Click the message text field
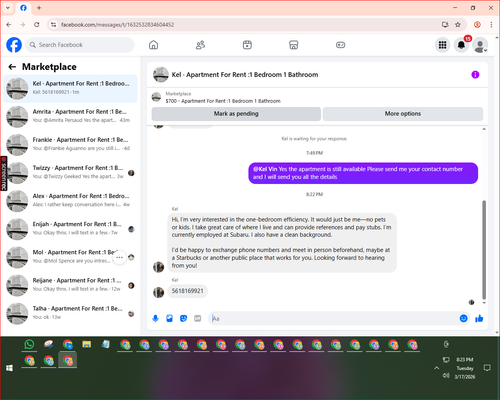The width and height of the screenshot is (500, 400). (x=333, y=318)
